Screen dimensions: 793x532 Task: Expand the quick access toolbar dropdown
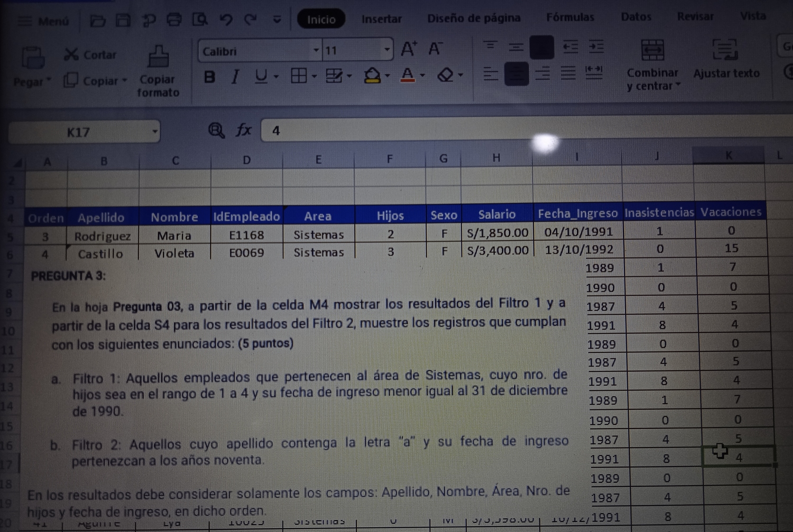pos(276,20)
